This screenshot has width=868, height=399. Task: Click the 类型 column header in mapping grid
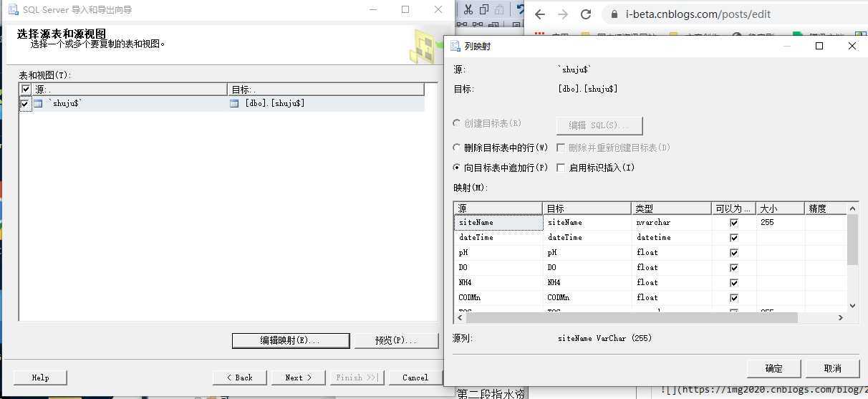(672, 208)
